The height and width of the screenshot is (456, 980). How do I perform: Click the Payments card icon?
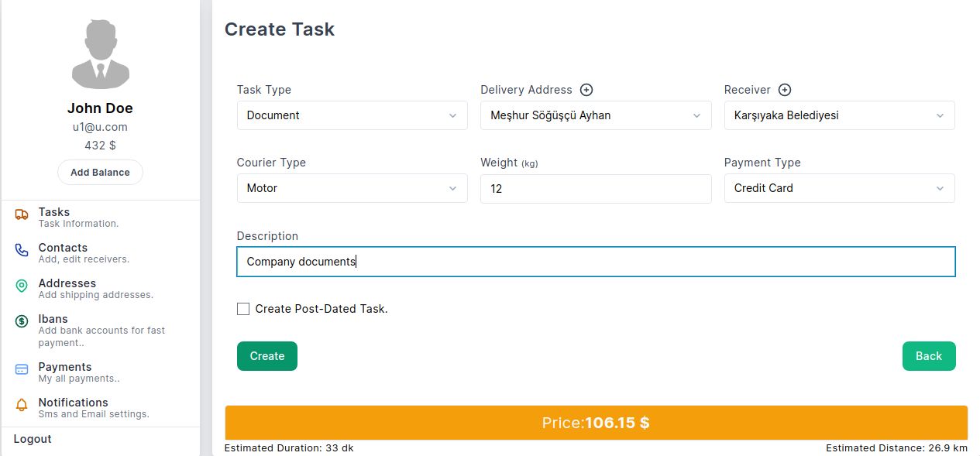22,369
